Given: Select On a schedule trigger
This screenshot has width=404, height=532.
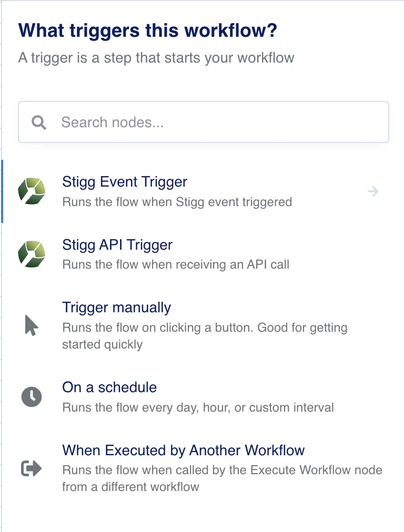Looking at the screenshot, I should [109, 387].
